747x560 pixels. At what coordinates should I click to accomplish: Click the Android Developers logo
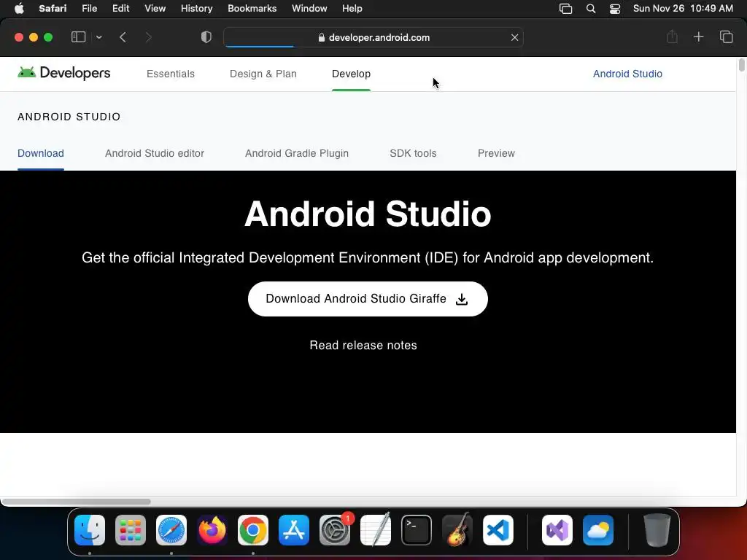pyautogui.click(x=64, y=73)
